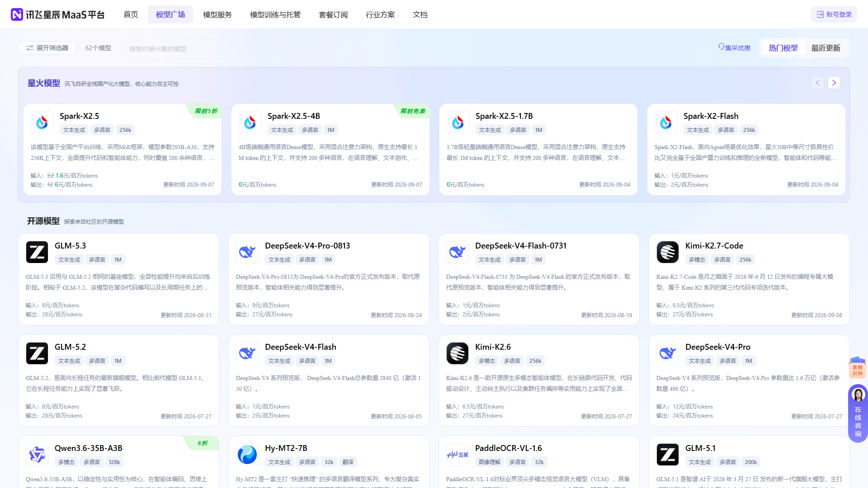The image size is (868, 488).
Task: Open the 套餐订阅 navigation item
Action: coord(333,14)
